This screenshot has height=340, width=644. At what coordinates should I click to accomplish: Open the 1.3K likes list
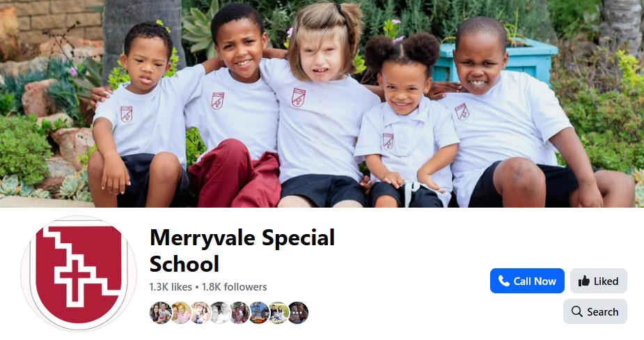tap(171, 287)
